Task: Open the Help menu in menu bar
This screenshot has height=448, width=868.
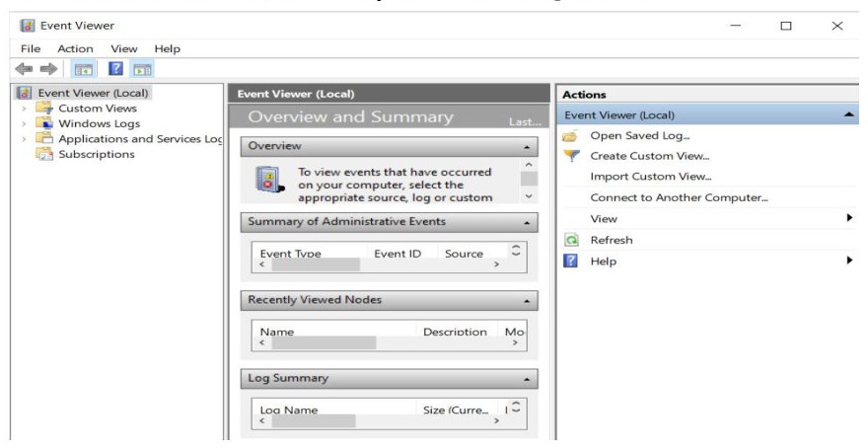Action: coord(167,48)
